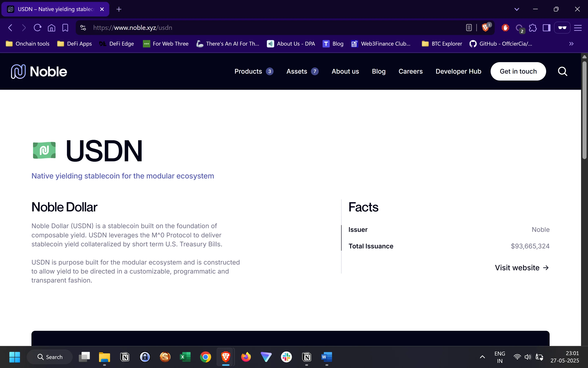Click the Get in touch button
Screen dimensions: 588x368
pos(518,71)
